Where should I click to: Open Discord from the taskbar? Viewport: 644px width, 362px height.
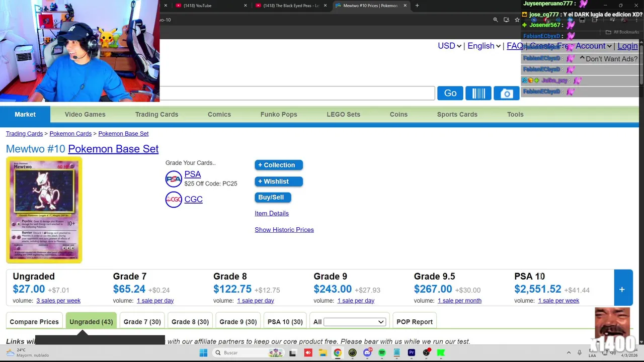tap(367, 353)
